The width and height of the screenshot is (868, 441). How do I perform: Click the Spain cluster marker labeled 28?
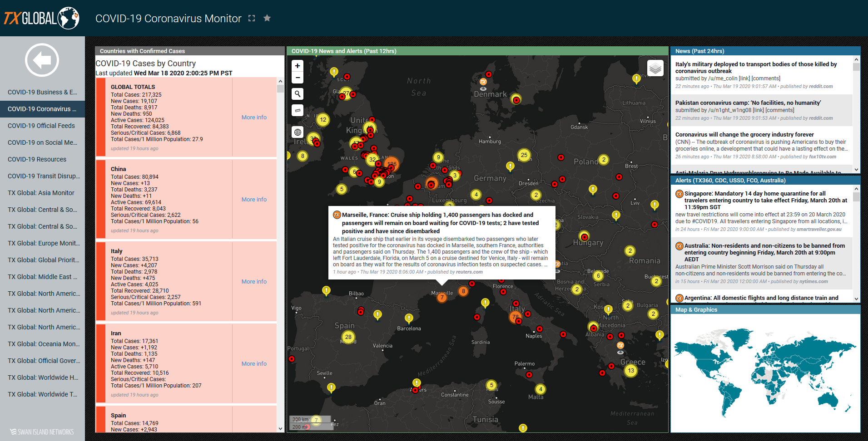click(x=348, y=337)
